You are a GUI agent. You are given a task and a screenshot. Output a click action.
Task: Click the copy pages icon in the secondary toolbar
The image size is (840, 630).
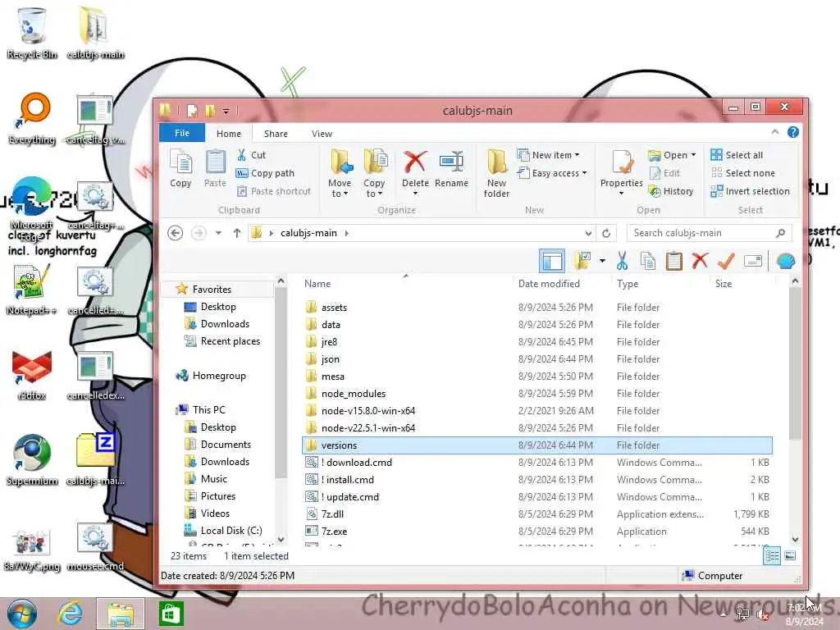click(648, 262)
